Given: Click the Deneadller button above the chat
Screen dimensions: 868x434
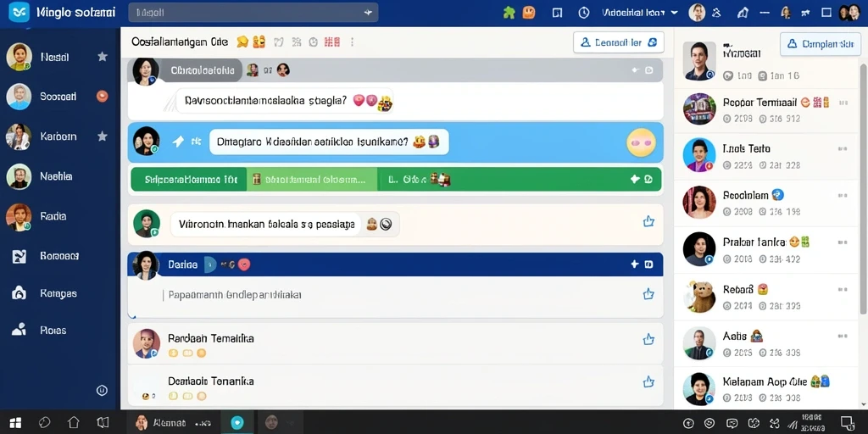Looking at the screenshot, I should [x=618, y=42].
